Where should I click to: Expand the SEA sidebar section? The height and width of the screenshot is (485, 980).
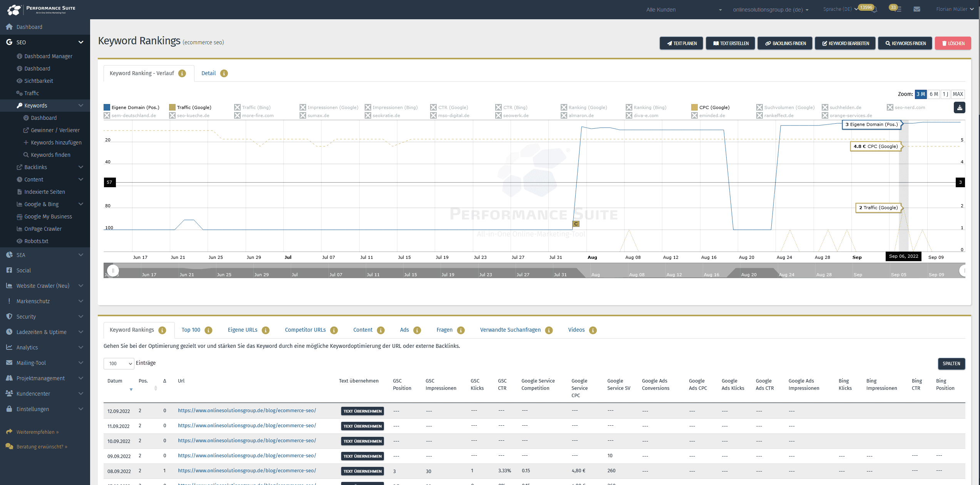pos(81,255)
